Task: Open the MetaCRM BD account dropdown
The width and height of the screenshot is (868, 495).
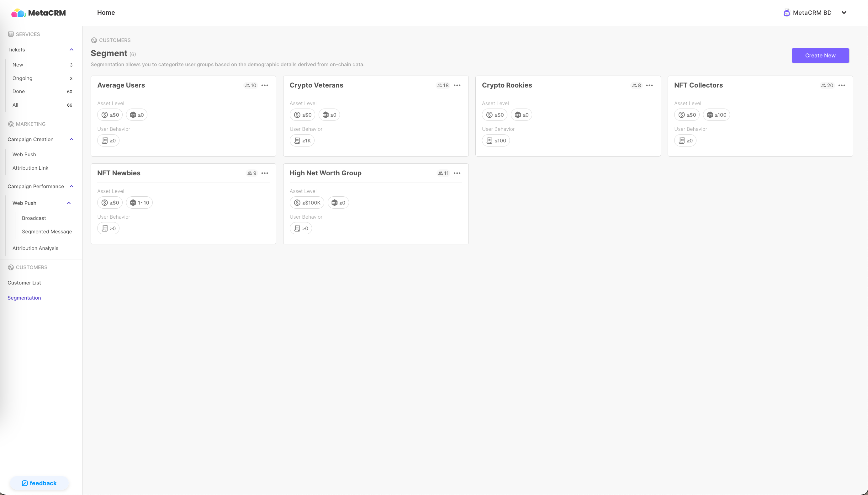Action: tap(844, 13)
